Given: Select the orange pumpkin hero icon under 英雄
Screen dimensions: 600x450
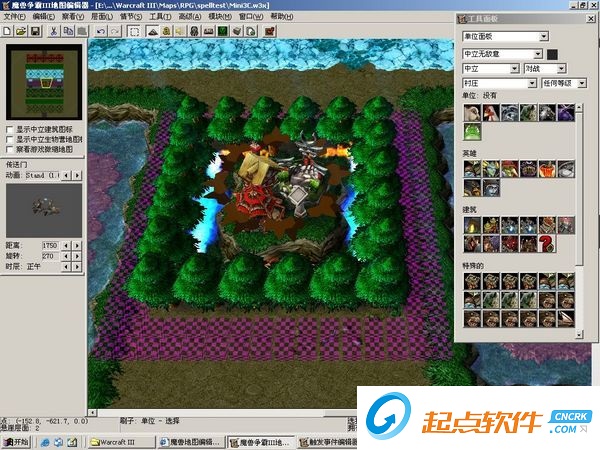Looking at the screenshot, I should (x=547, y=169).
